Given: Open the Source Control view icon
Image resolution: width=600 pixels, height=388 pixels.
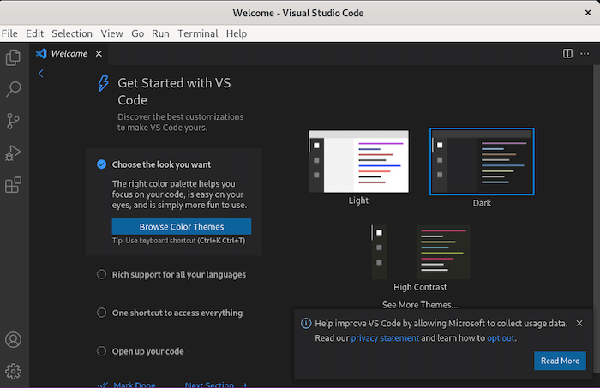Looking at the screenshot, I should 13,121.
